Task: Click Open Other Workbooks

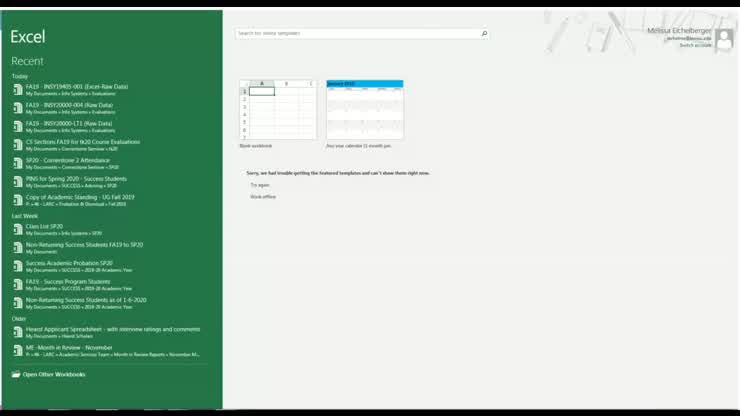Action: [x=49, y=374]
